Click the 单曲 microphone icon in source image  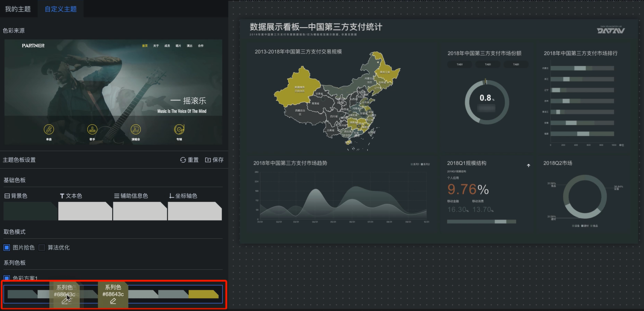(x=49, y=129)
